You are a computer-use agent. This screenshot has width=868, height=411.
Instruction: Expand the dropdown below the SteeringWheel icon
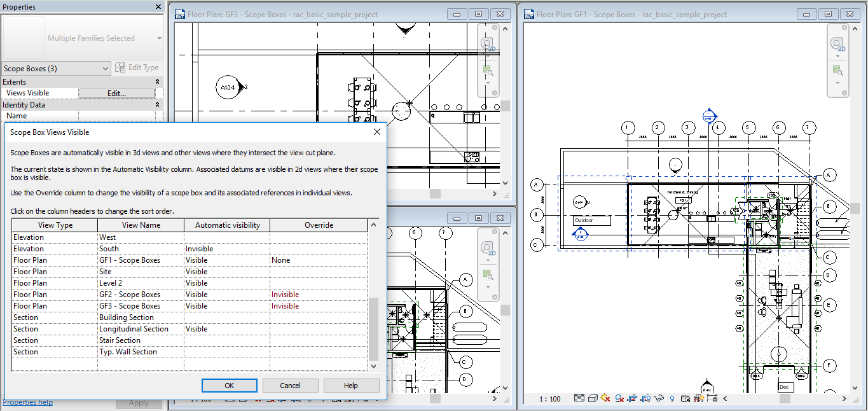click(837, 57)
